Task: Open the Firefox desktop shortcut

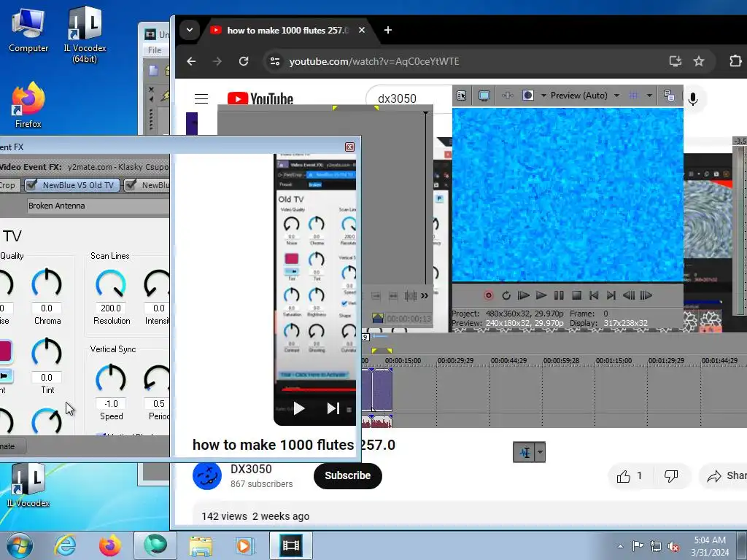Action: pyautogui.click(x=28, y=105)
